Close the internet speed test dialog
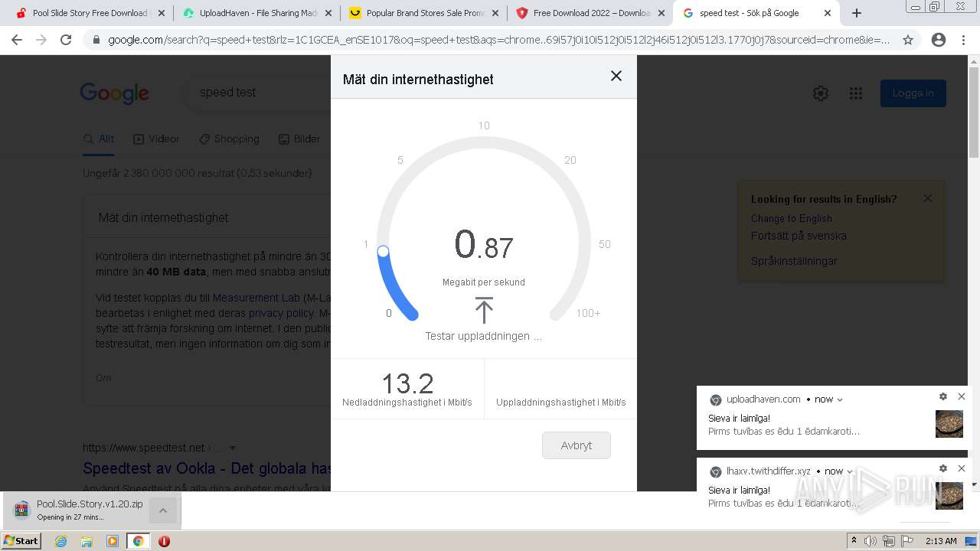Screen dimensions: 980x551 pos(616,76)
